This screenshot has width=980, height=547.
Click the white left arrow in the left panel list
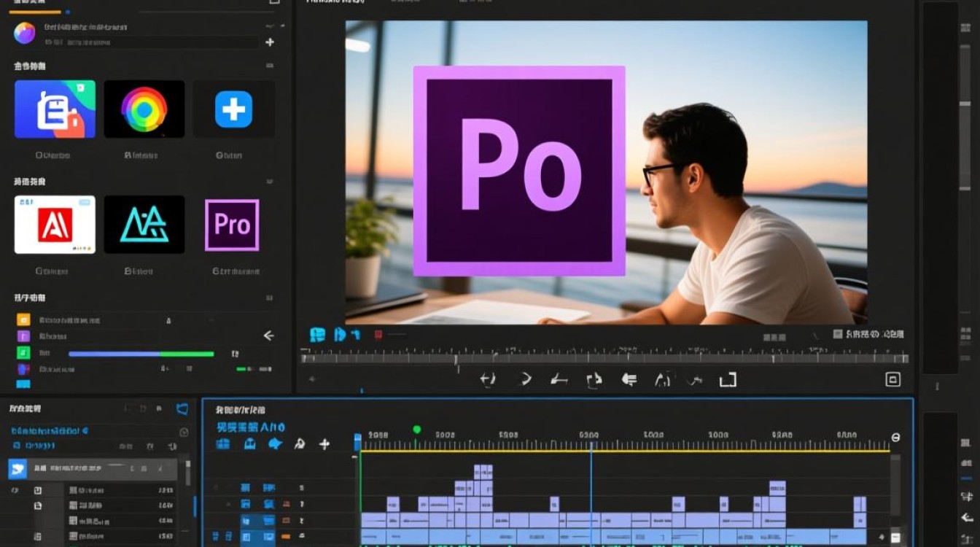coord(268,335)
